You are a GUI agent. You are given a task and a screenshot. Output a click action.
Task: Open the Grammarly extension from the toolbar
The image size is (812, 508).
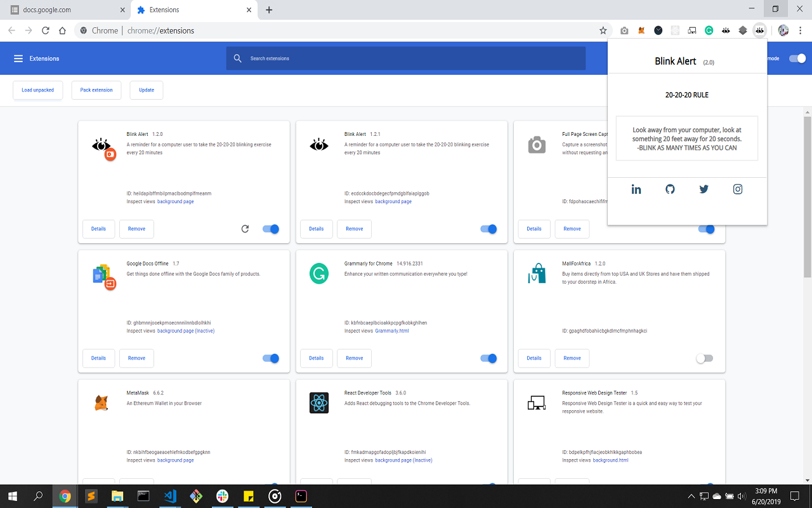[709, 30]
